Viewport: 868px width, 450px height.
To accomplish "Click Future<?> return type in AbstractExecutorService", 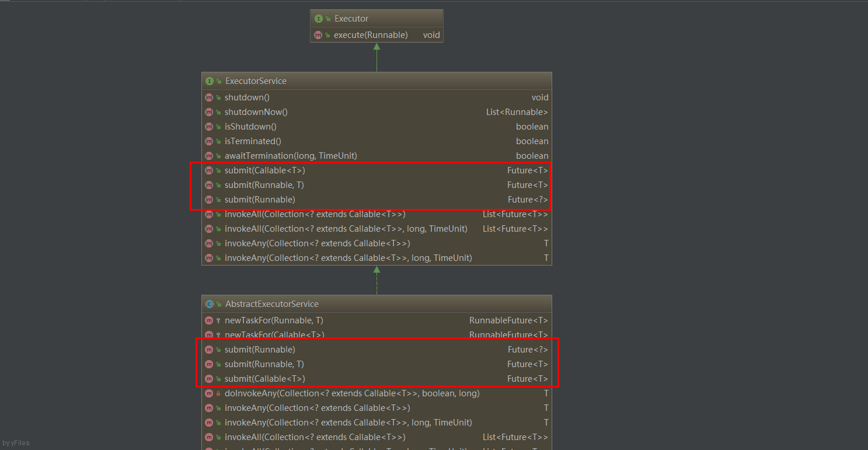I will tap(528, 350).
